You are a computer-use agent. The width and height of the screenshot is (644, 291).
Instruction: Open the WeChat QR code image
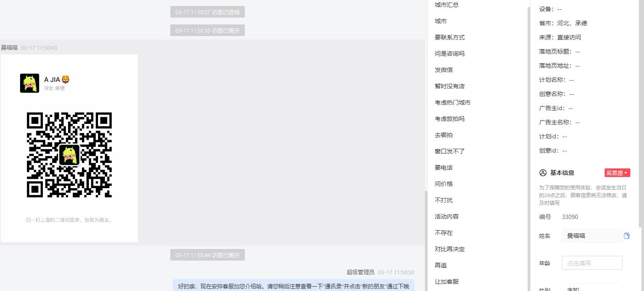pos(69,155)
